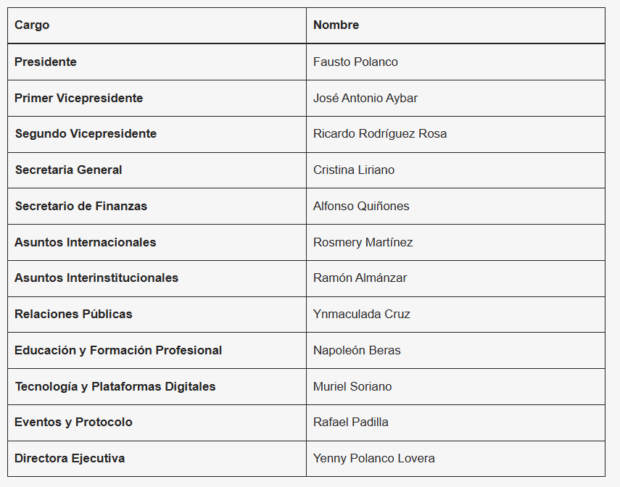Screen dimensions: 620x487
Task: Select Secretario de Finanzas label
Action: pyautogui.click(x=81, y=206)
